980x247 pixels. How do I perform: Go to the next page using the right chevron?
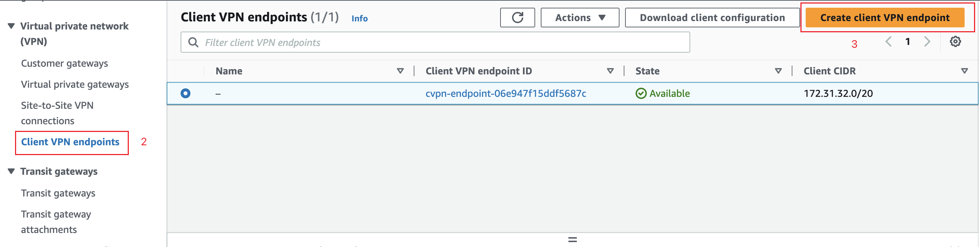[x=927, y=42]
